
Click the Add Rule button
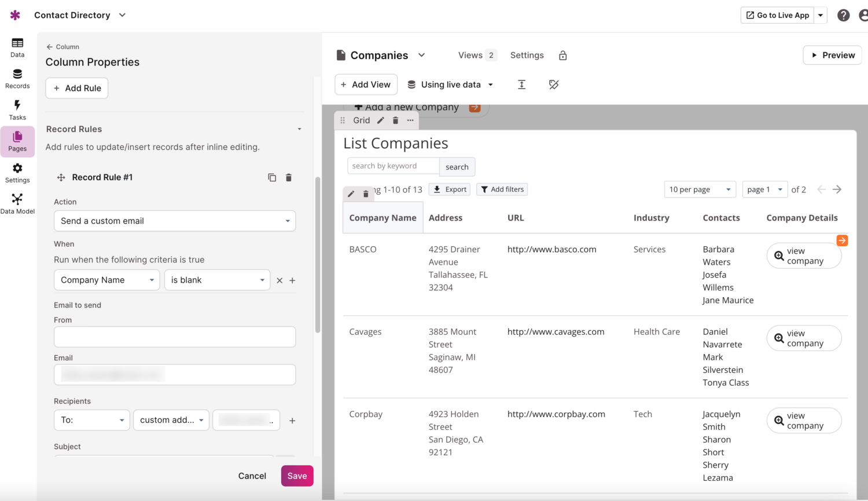pyautogui.click(x=77, y=88)
